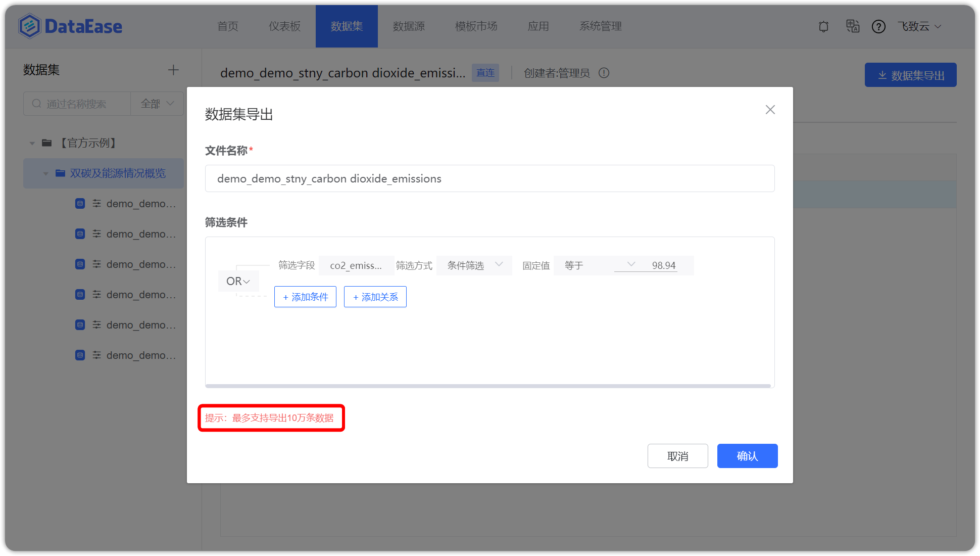The height and width of the screenshot is (556, 980).
Task: Open the 条件筛选 filter method dropdown
Action: coord(473,265)
